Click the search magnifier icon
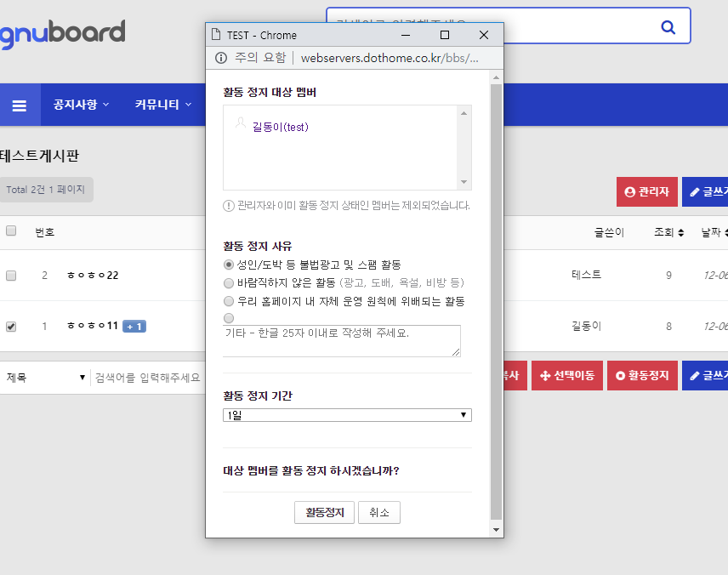This screenshot has width=728, height=575. 668,27
